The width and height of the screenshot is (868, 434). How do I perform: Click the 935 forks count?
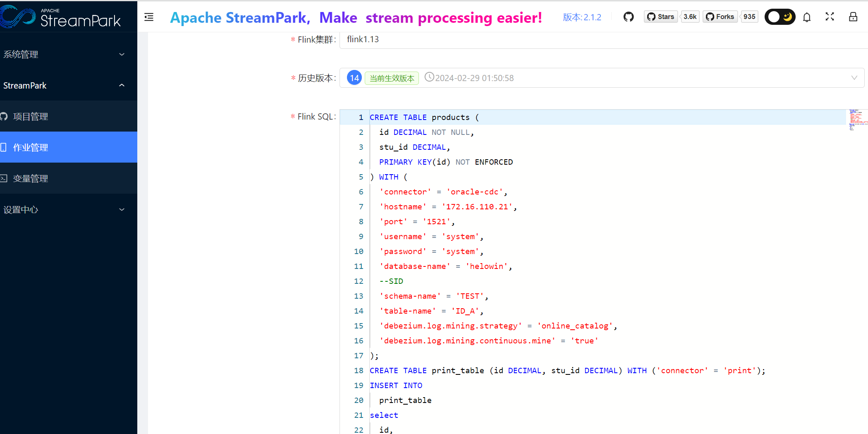pos(749,17)
